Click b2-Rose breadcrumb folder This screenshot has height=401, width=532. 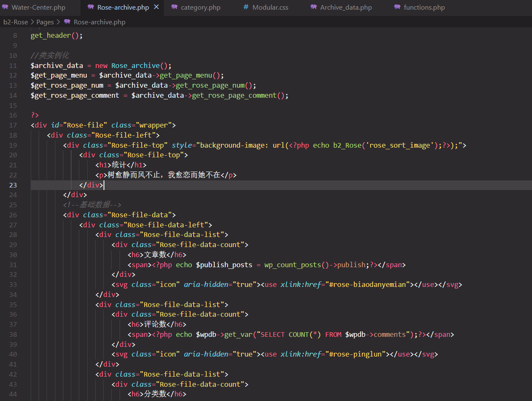coord(16,22)
